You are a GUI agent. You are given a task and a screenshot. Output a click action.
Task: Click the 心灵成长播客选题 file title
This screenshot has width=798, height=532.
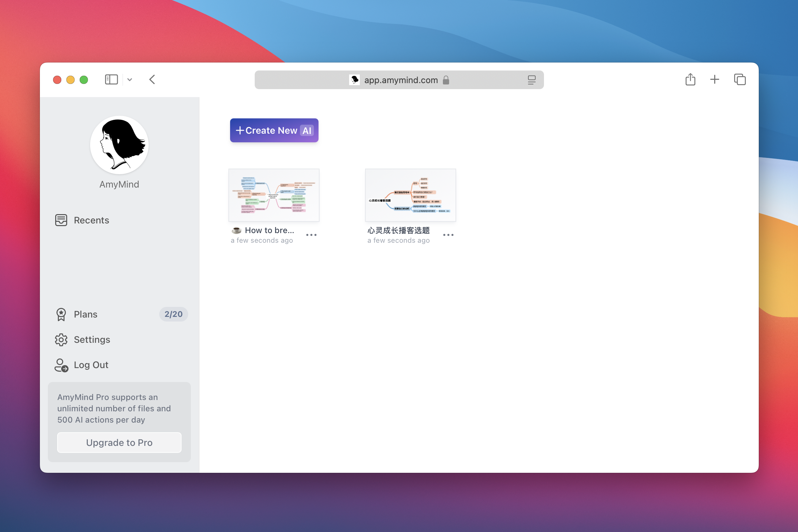tap(398, 230)
